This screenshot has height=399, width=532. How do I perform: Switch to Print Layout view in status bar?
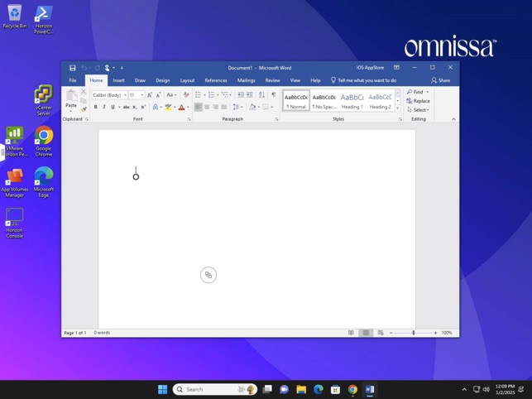[366, 333]
